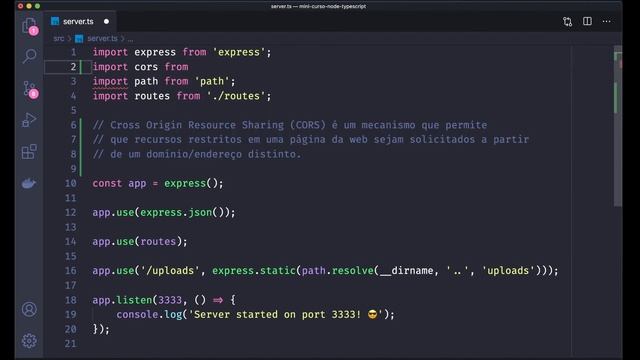Viewport: 640px width, 360px height.
Task: Split the editor to the right
Action: point(587,21)
